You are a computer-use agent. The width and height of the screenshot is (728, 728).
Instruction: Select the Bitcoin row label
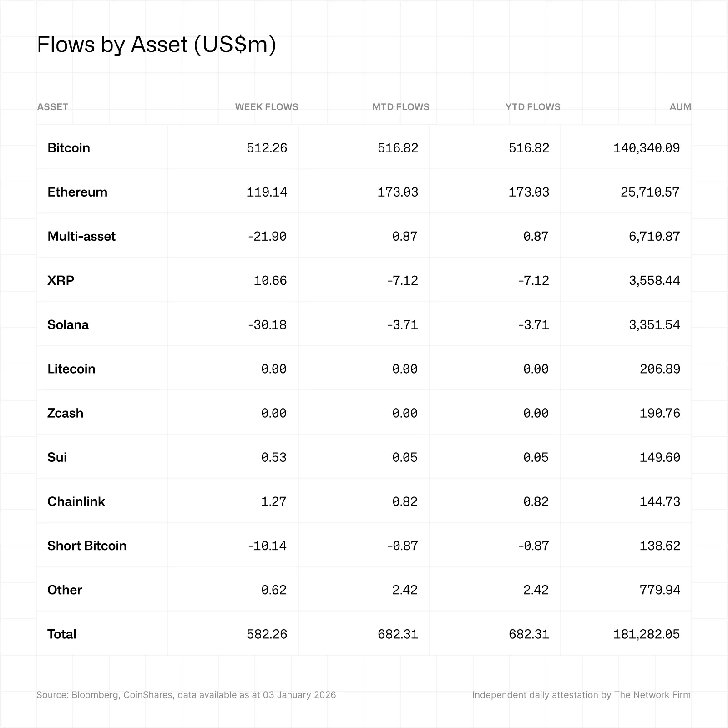(69, 148)
